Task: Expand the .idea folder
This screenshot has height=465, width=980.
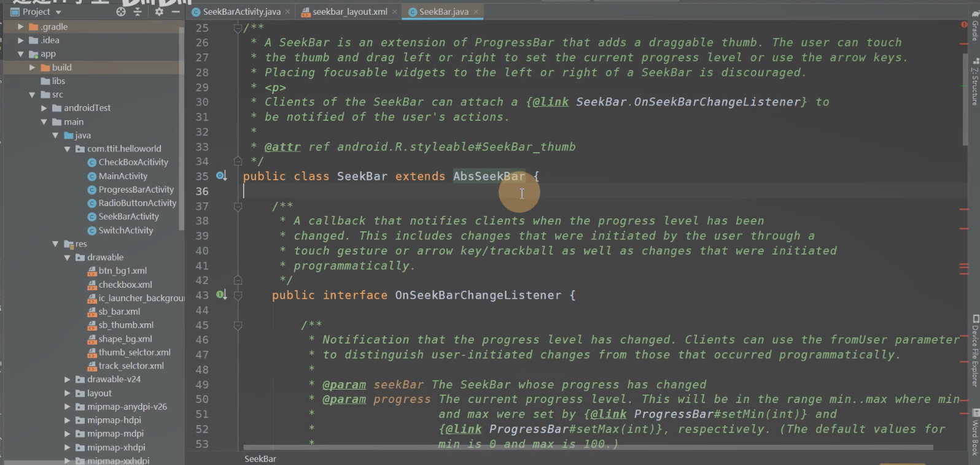Action: coord(20,40)
